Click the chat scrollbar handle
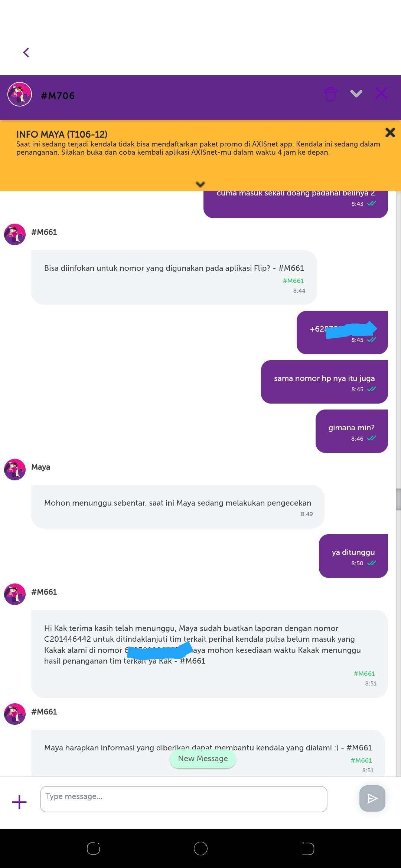This screenshot has width=401, height=868. [398, 499]
